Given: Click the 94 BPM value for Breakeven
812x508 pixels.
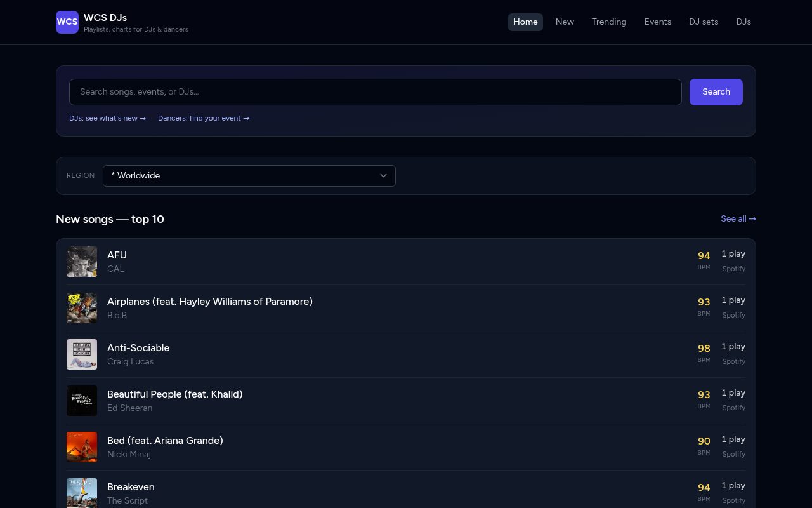Looking at the screenshot, I should click(x=704, y=488).
